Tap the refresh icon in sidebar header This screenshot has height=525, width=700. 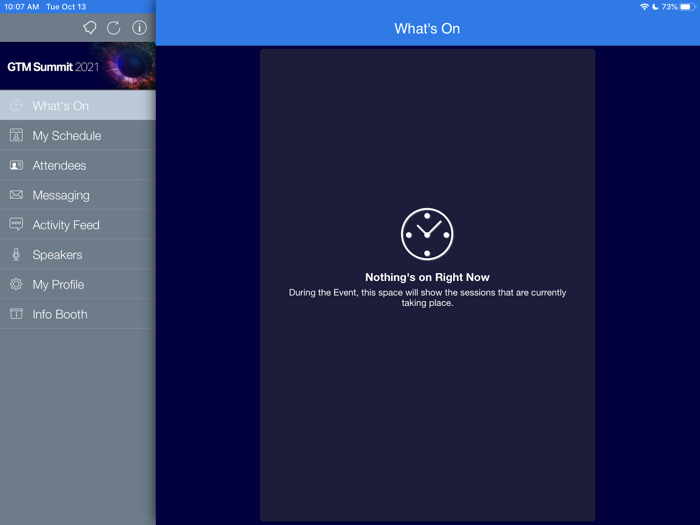[113, 28]
